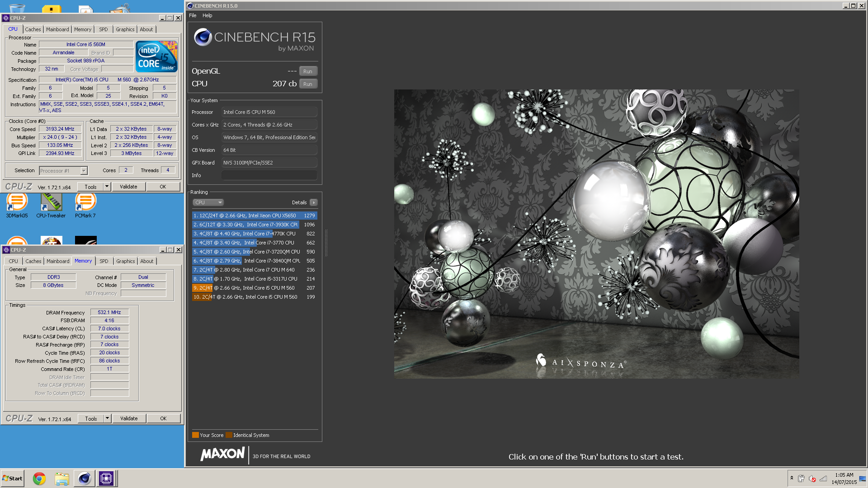This screenshot has width=868, height=488.
Task: Click the Google Chrome taskbar icon
Action: (39, 479)
